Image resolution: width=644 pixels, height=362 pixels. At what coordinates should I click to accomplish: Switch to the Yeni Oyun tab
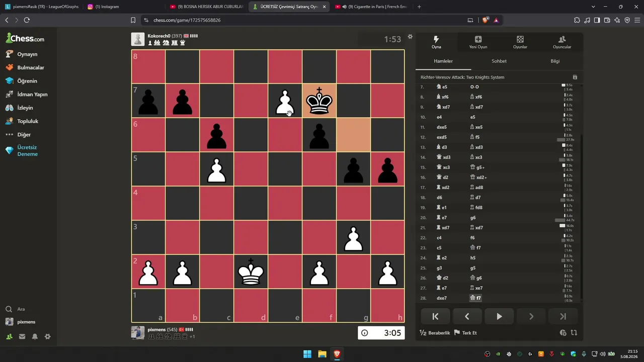(x=478, y=42)
